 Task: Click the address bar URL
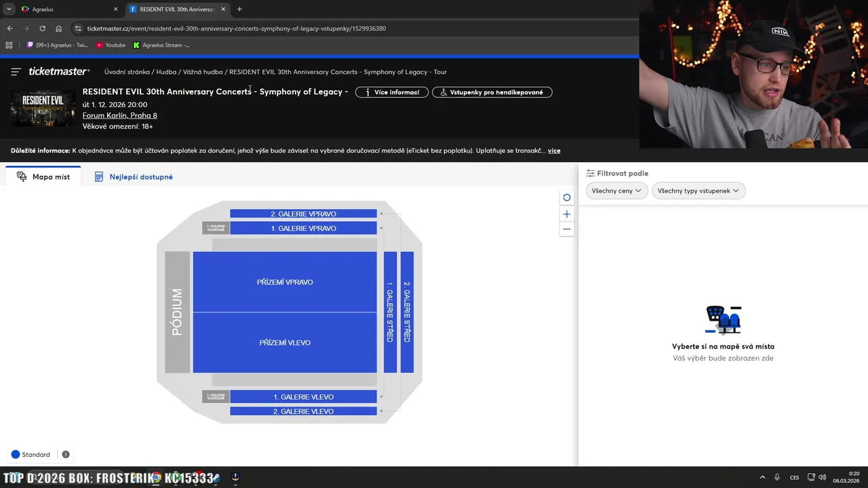(x=237, y=28)
